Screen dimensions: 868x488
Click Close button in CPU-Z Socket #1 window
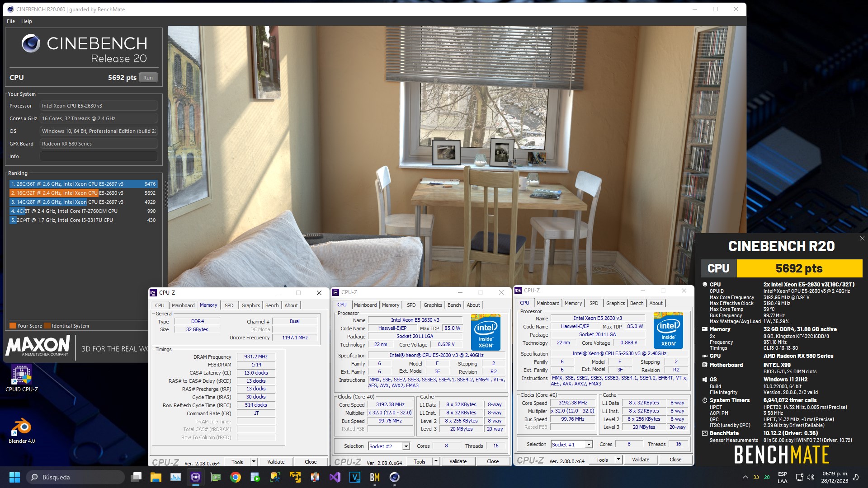(675, 460)
